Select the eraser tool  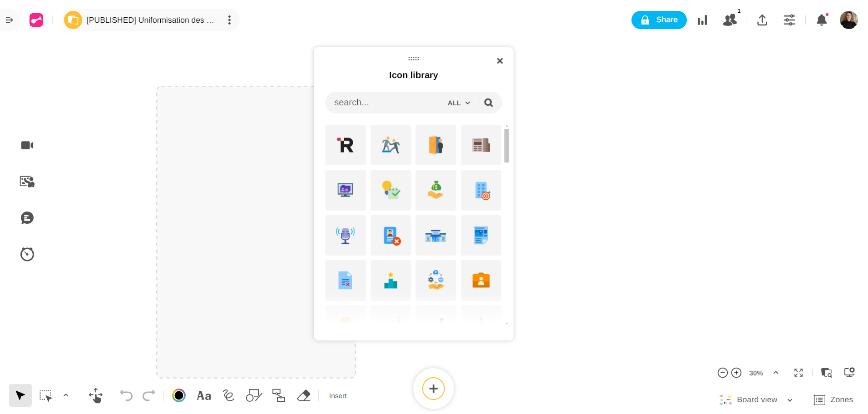point(304,396)
